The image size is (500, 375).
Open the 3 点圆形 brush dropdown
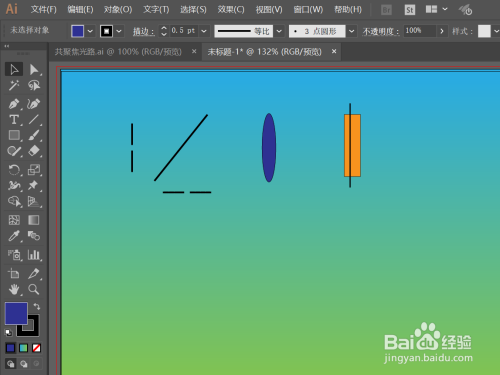pos(351,31)
